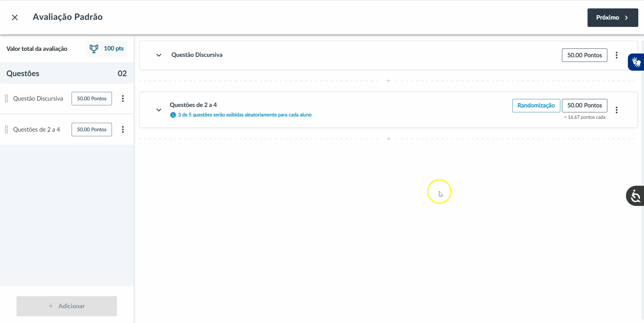The image size is (644, 323).
Task: Insert item with plus below Questões de 2 a 4 card
Action: pyautogui.click(x=389, y=139)
